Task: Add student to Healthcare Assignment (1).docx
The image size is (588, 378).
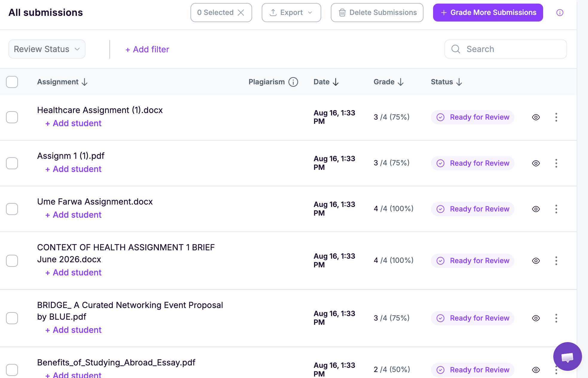Action: (x=73, y=123)
